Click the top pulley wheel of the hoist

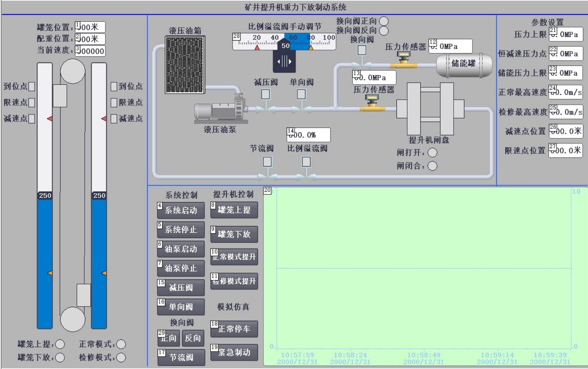tap(73, 71)
